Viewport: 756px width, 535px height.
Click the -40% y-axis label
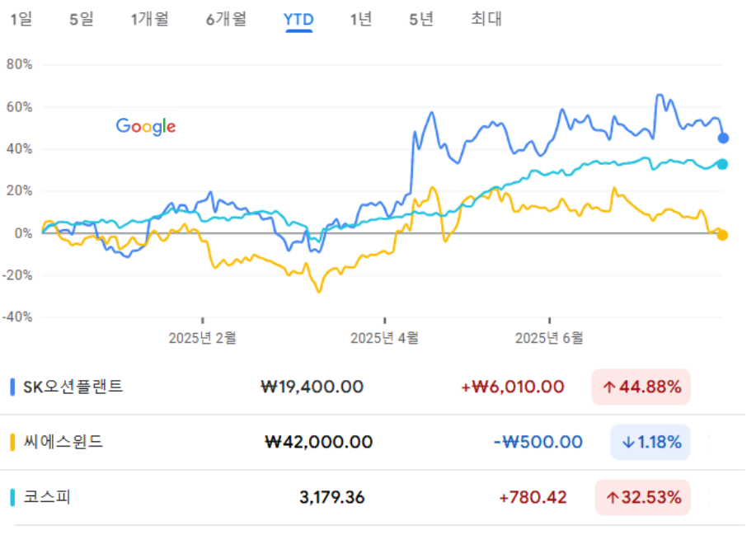pos(17,317)
